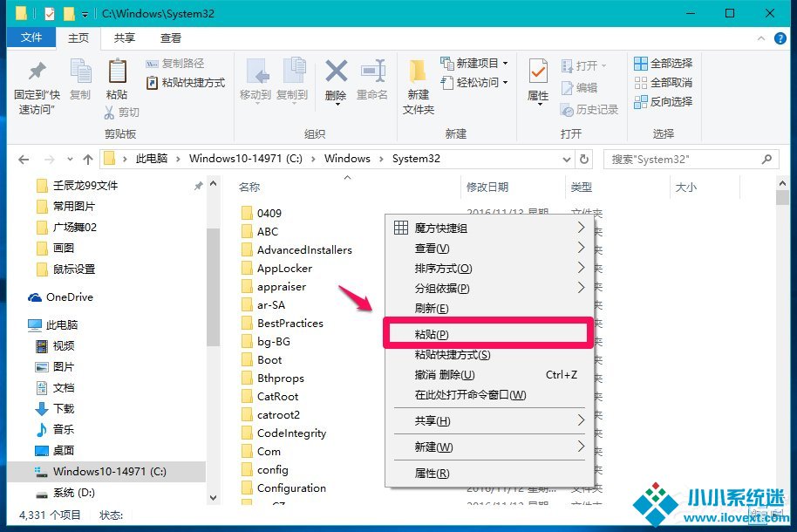
Task: Click Invert selection (反向选择) icon
Action: [640, 102]
